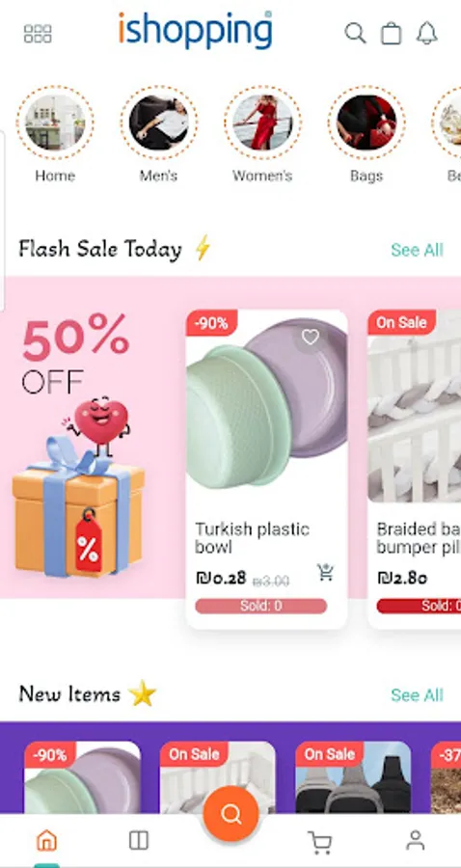The height and width of the screenshot is (868, 461).
Task: Open notifications bell icon
Action: click(x=426, y=33)
